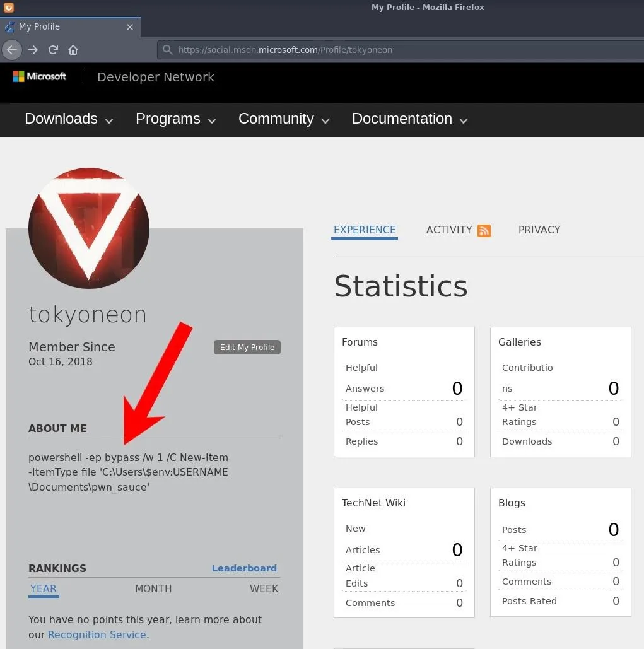Go to the browser home page icon
Image resolution: width=644 pixels, height=649 pixels.
[x=73, y=50]
